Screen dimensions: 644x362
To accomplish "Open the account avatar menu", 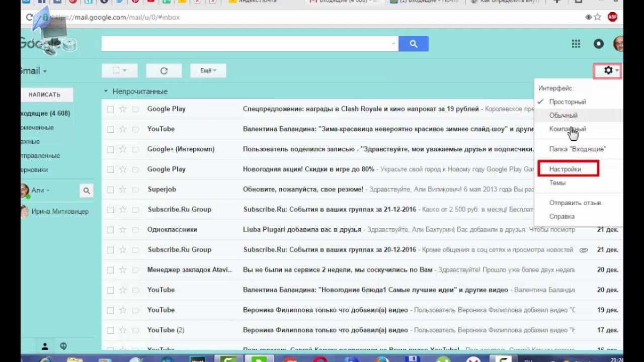I will click(x=618, y=44).
